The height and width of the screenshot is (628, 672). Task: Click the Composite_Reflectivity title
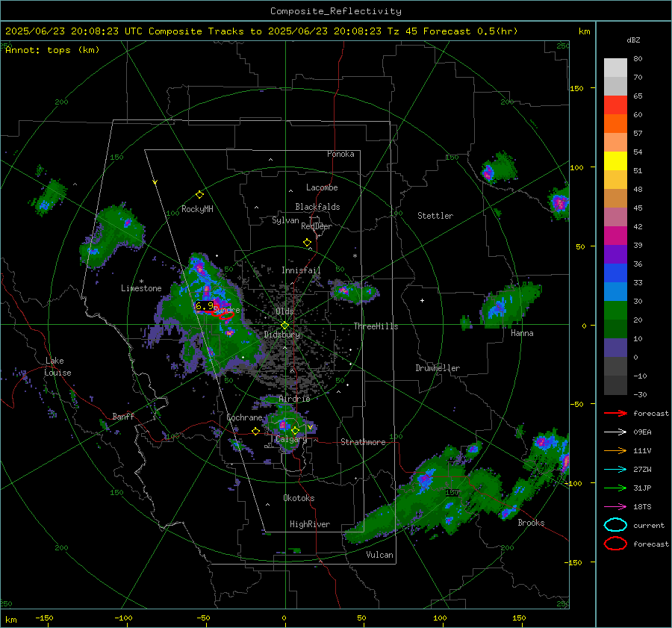pos(336,11)
